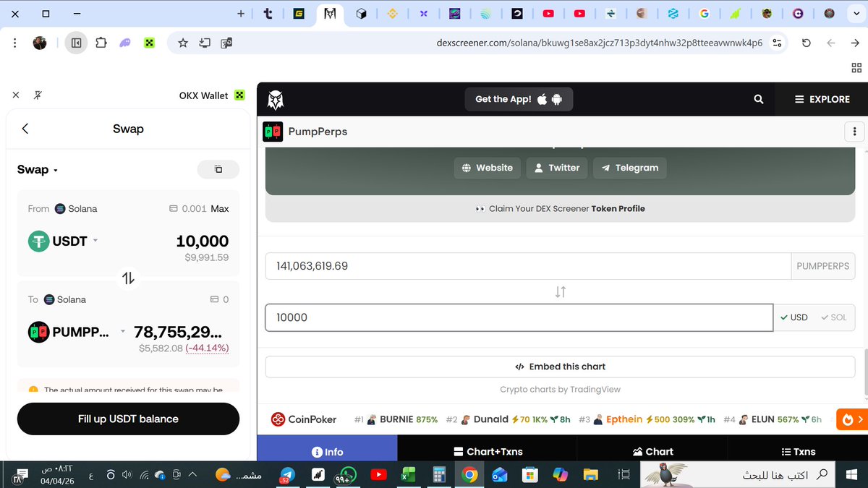Viewport: 868px width, 488px height.
Task: Click the Max balance link
Action: click(220, 208)
